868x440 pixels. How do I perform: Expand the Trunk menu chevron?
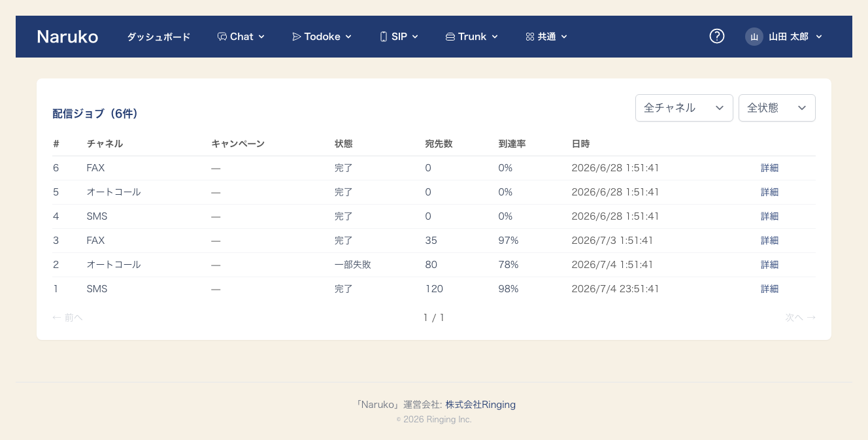coord(495,37)
